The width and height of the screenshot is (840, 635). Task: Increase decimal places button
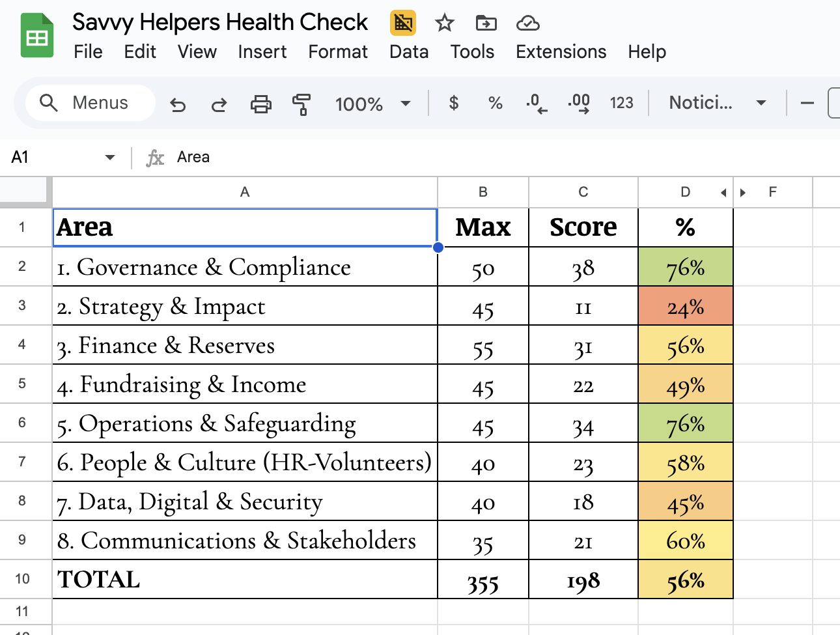tap(579, 103)
